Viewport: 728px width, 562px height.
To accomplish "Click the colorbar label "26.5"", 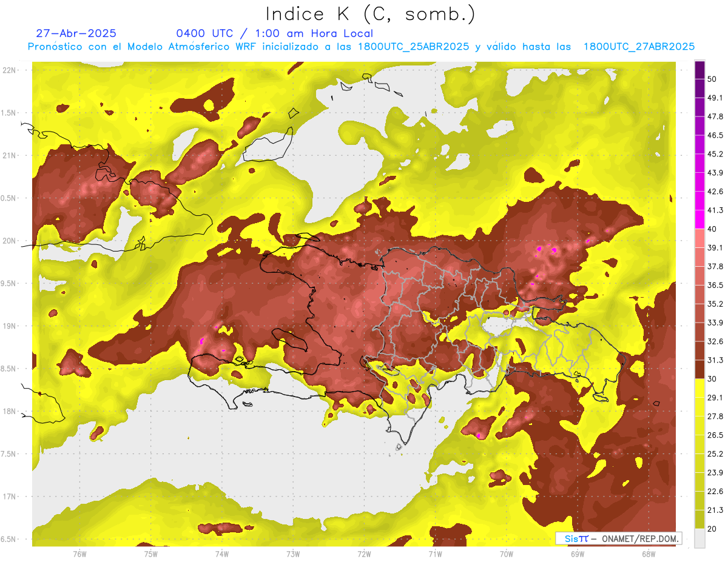I will click(715, 435).
